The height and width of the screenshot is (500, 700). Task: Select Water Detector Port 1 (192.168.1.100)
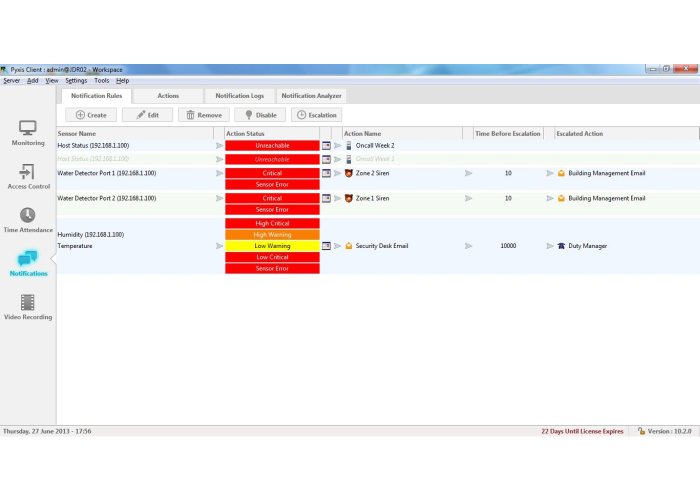pos(107,173)
